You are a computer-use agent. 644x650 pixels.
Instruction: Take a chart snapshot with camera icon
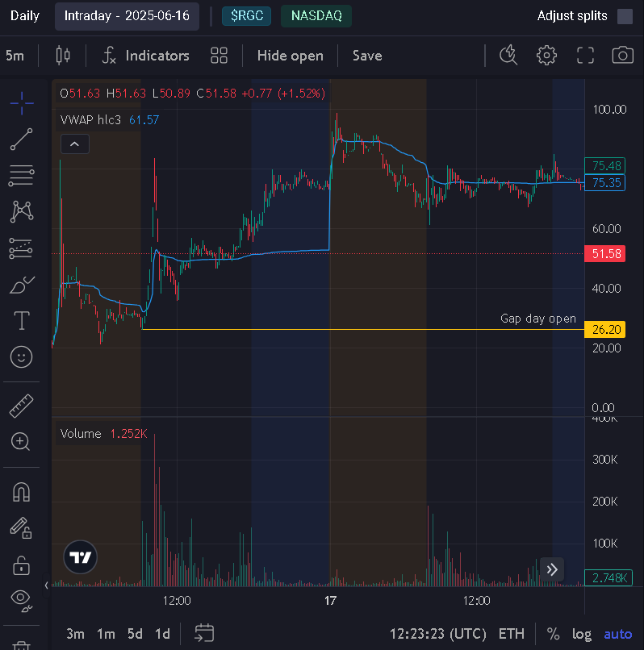(x=623, y=55)
